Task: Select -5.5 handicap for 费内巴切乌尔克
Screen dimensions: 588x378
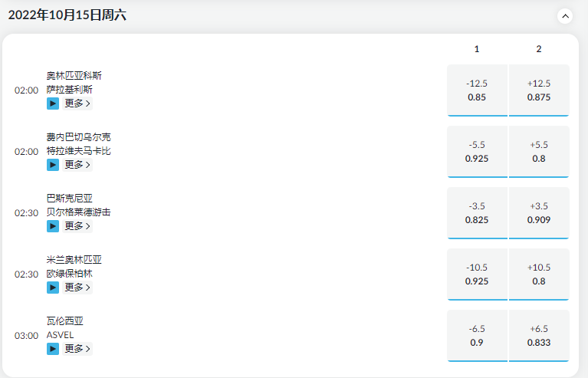Action: pyautogui.click(x=477, y=152)
